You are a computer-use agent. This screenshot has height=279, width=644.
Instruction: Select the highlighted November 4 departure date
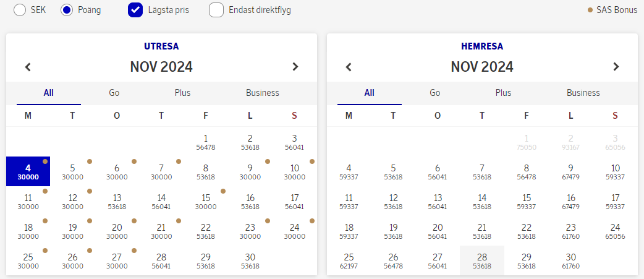[28, 171]
